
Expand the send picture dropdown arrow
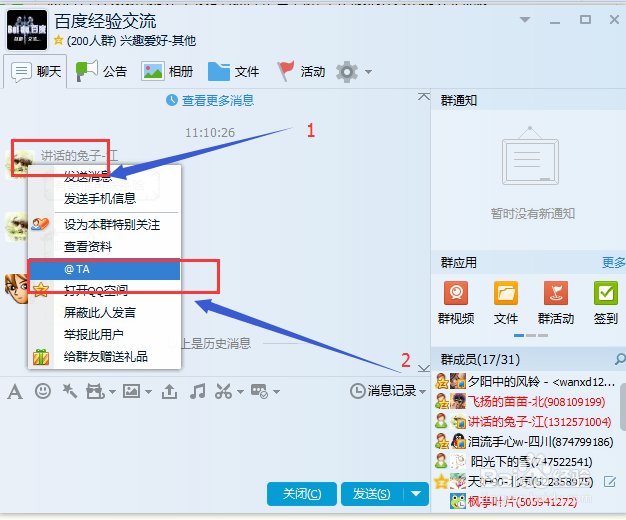tap(149, 392)
